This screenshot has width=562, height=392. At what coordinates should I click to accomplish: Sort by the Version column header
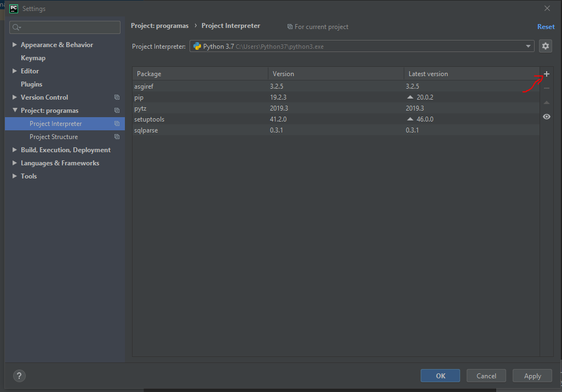336,73
